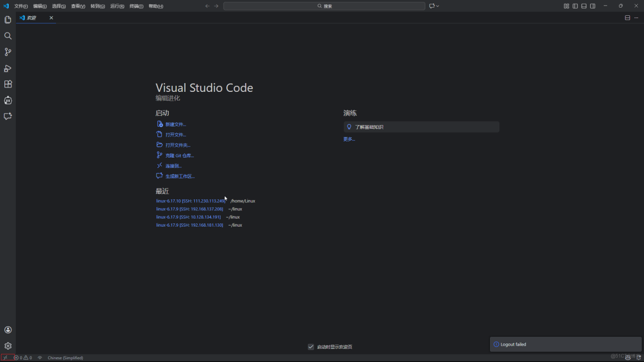Viewport: 644px width, 362px height.
Task: Click the remote window indicator in status bar
Action: pyautogui.click(x=5, y=358)
